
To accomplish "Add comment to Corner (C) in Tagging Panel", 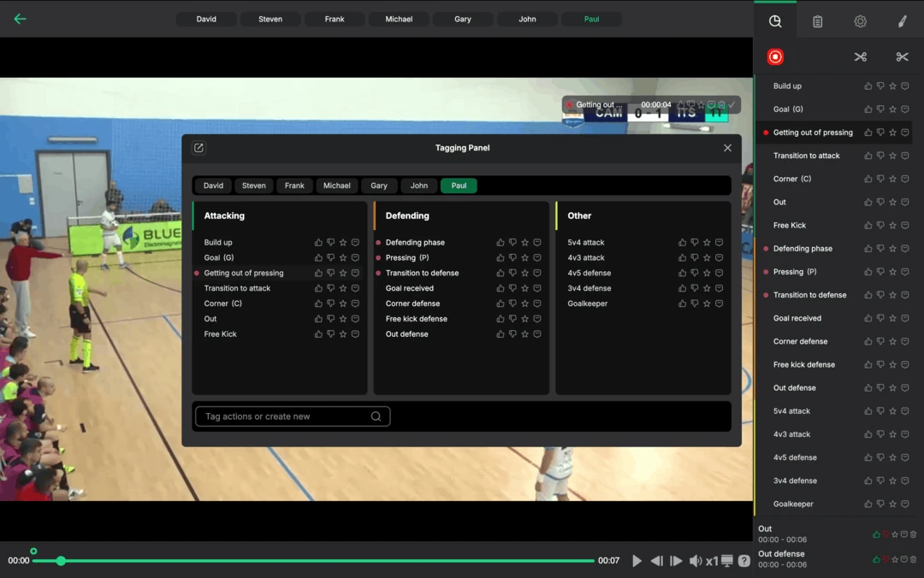I will pyautogui.click(x=355, y=304).
